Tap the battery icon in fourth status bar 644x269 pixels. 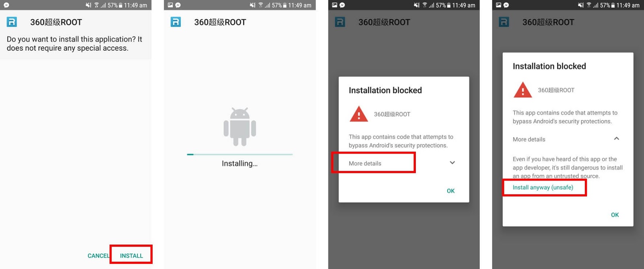[x=613, y=5]
